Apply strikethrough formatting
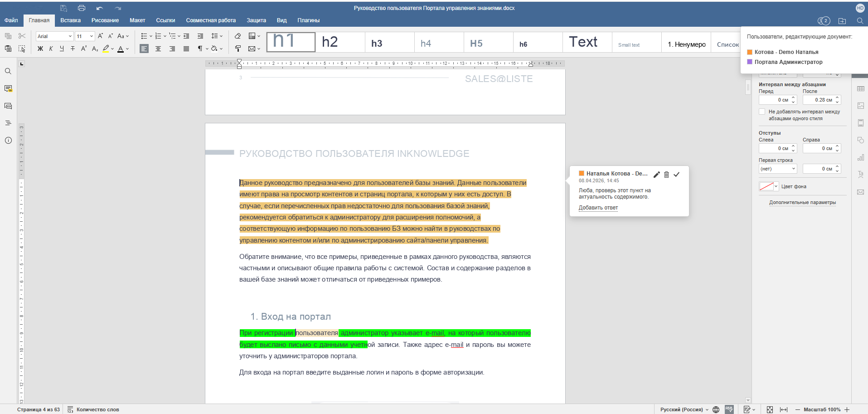 [73, 49]
